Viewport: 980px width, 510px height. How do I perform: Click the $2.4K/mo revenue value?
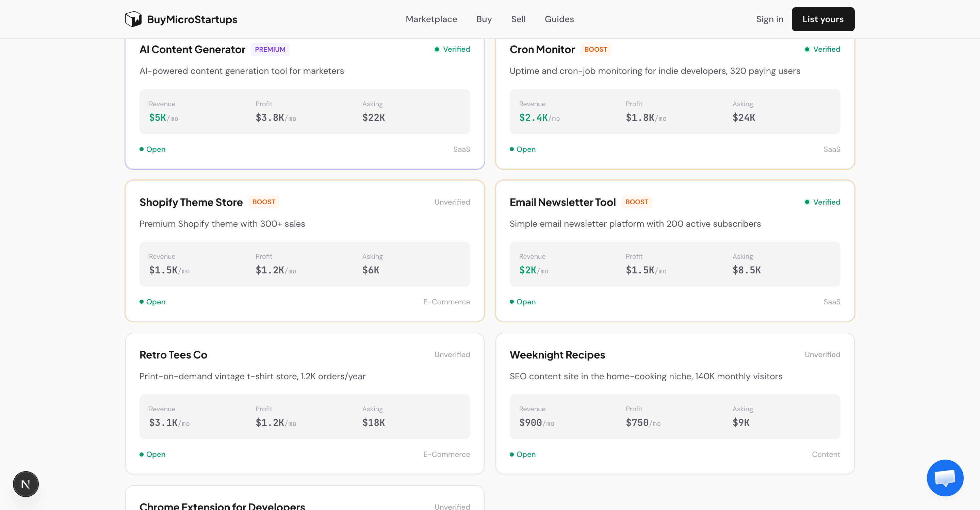[539, 117]
